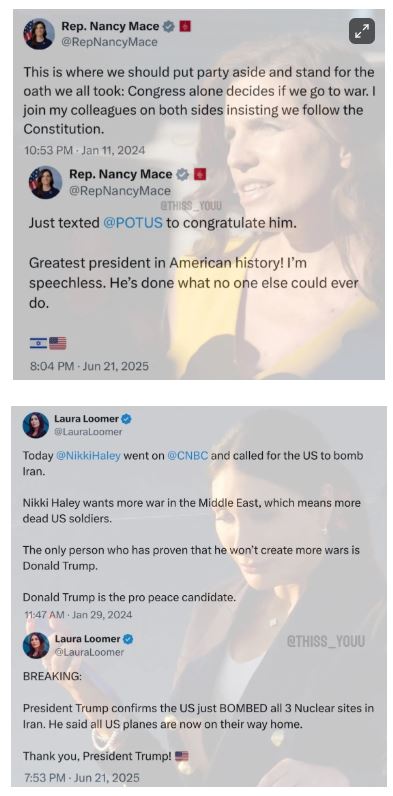Click the Israel flag emoji in the tweet
This screenshot has height=796, width=393.
pos(38,344)
